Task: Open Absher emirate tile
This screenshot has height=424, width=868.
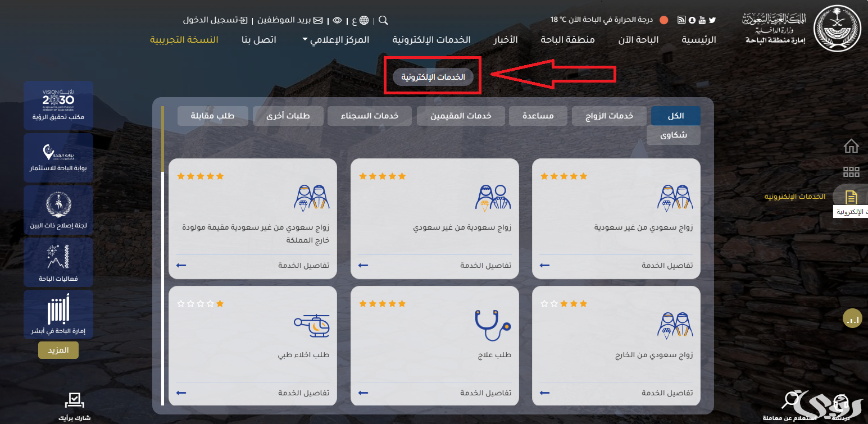Action: 58,314
